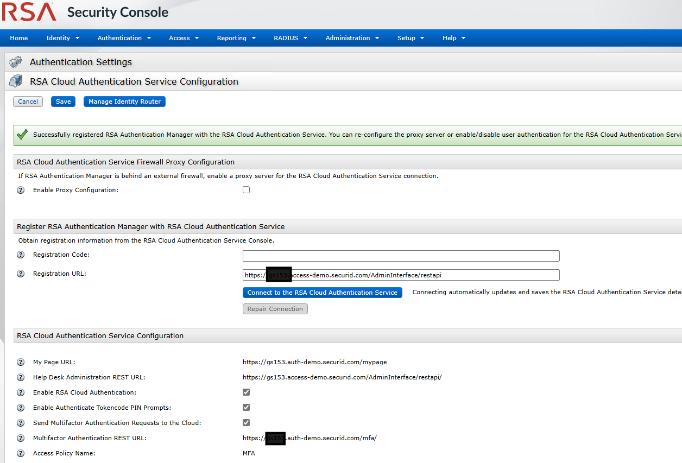This screenshot has height=463, width=682.
Task: Click help icon beside Access Policy Name
Action: [20, 454]
